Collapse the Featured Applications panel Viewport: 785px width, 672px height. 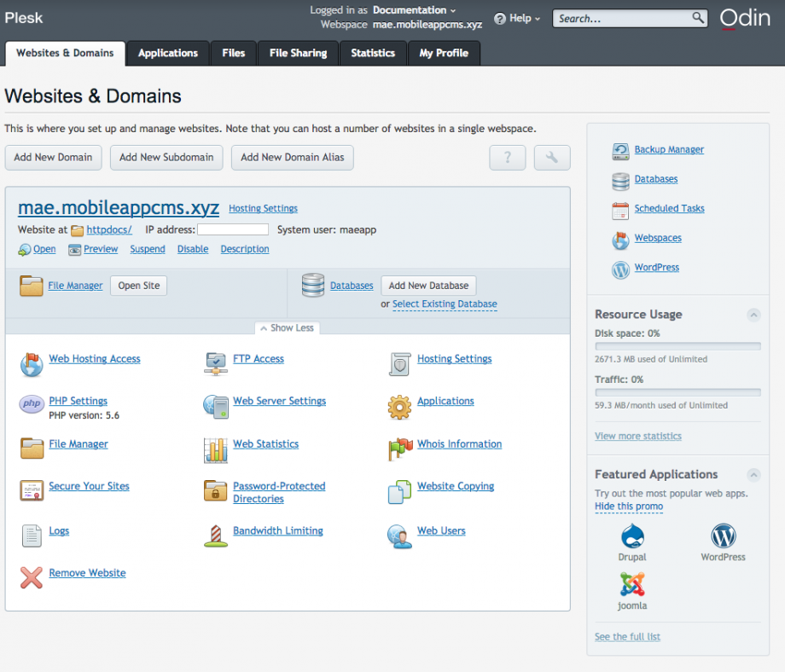point(753,475)
